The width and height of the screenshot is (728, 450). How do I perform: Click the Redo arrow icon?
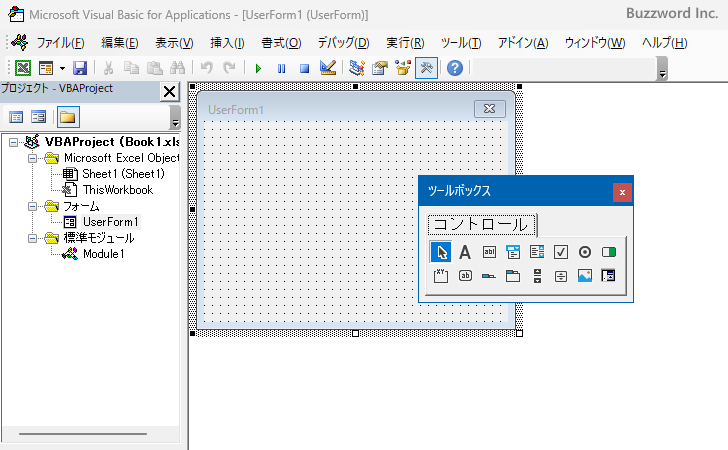pos(229,68)
